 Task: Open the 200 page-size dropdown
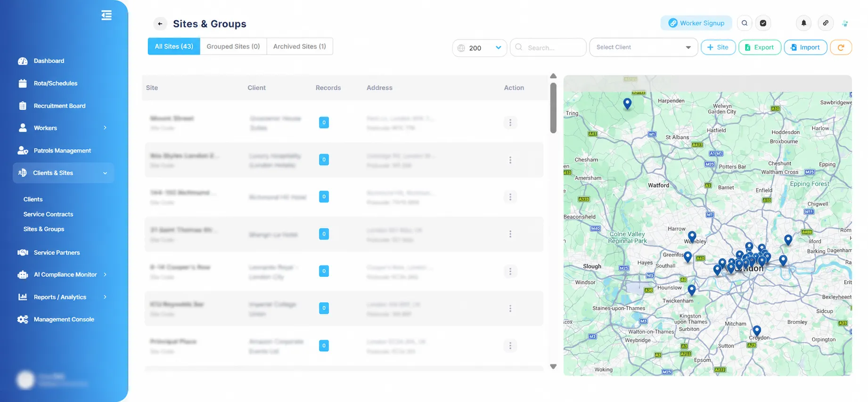[480, 48]
